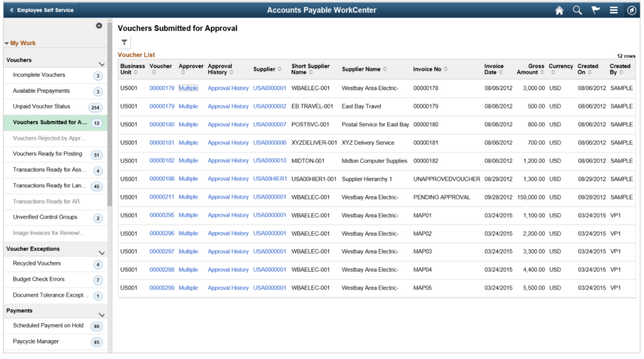
Task: Sort by Created On column arrow
Action: [590, 72]
